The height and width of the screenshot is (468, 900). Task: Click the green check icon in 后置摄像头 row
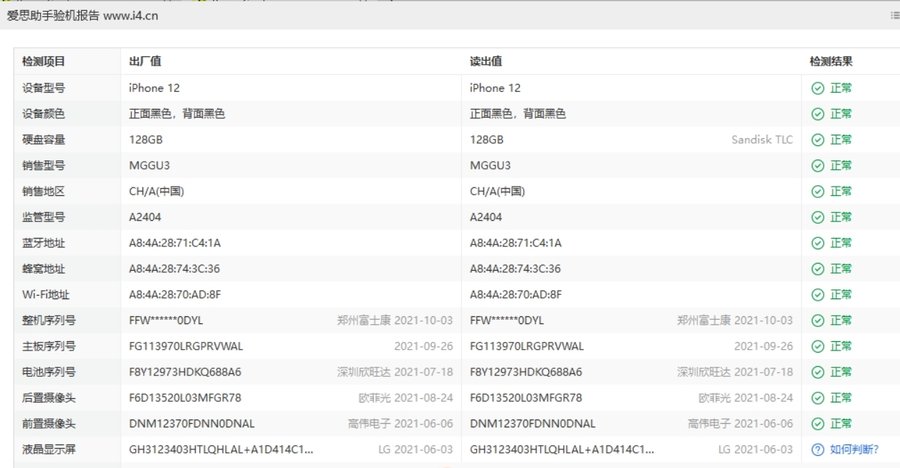click(817, 398)
